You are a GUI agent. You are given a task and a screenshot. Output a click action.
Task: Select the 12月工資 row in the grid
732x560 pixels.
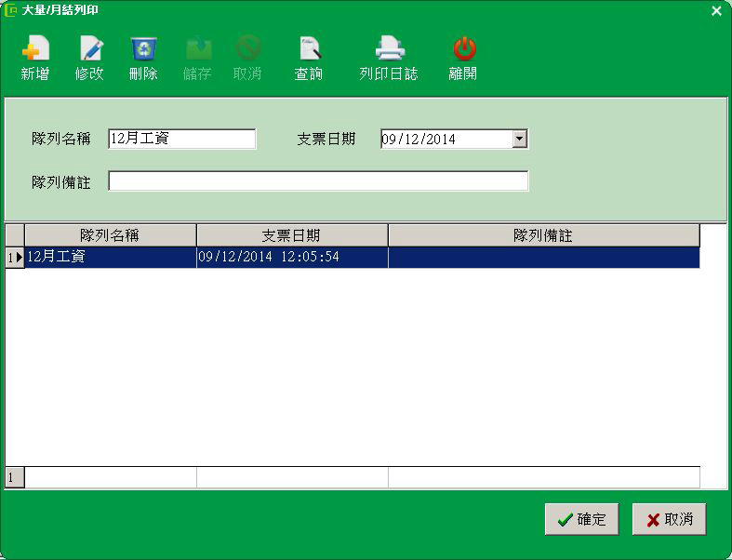point(110,257)
